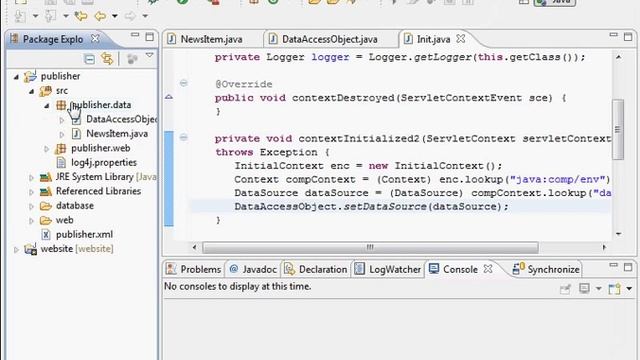Toggle Link with Editor in Package Explorer
Viewport: 640px width, 360px height.
(107, 59)
